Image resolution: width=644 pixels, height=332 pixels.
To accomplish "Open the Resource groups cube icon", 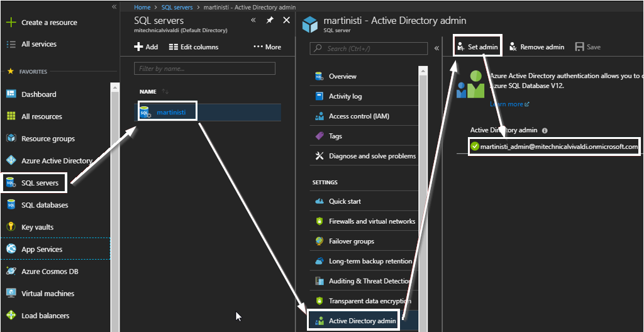I will [11, 138].
